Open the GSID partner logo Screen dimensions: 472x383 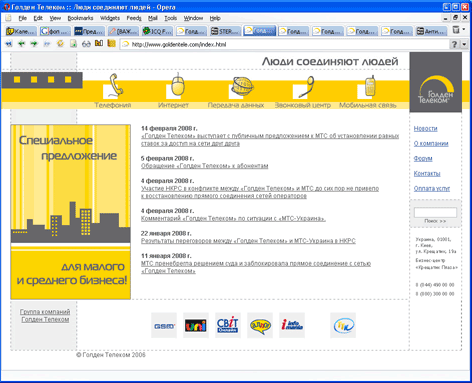[x=164, y=325]
